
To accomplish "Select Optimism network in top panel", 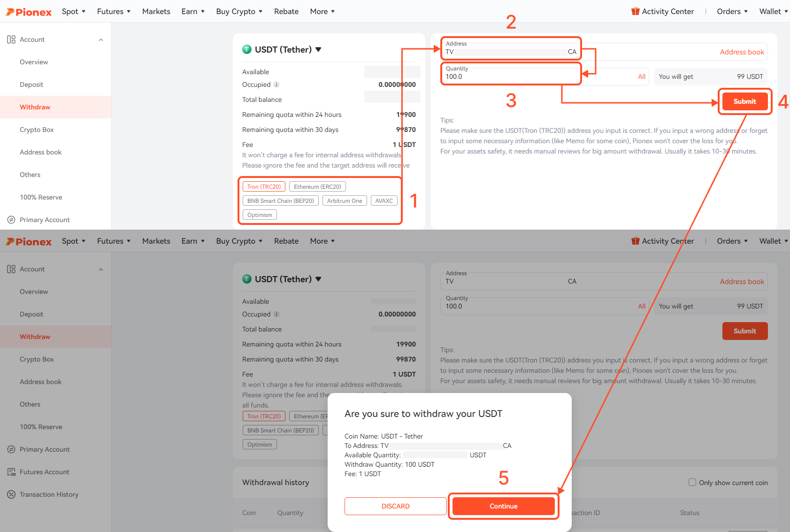I will [260, 215].
